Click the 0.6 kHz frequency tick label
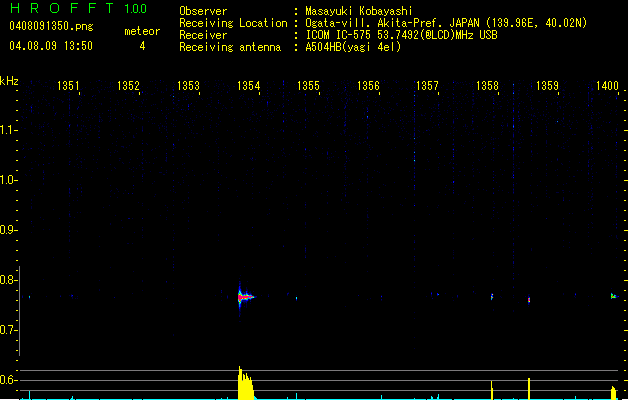This screenshot has height=400, width=629. pos(7,380)
